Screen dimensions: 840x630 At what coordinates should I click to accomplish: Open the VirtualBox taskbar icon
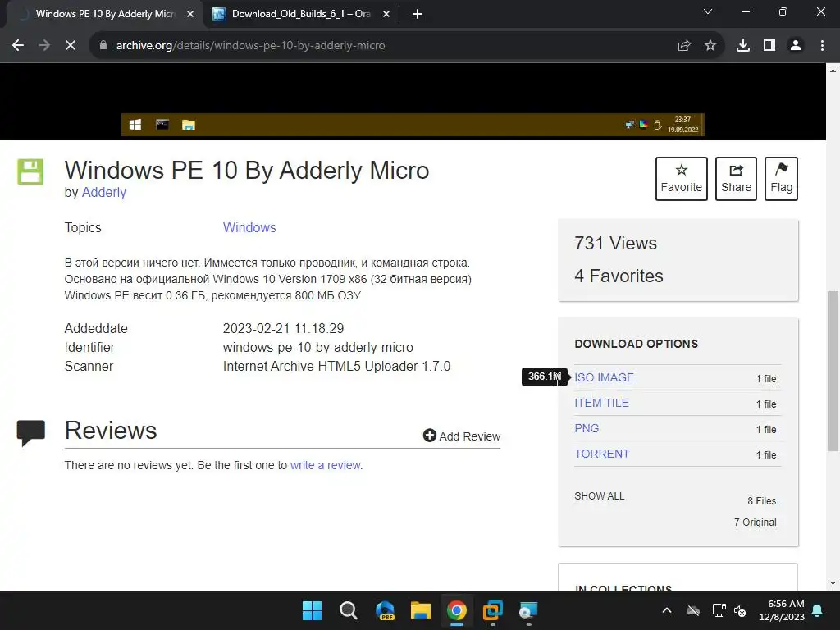pyautogui.click(x=493, y=610)
